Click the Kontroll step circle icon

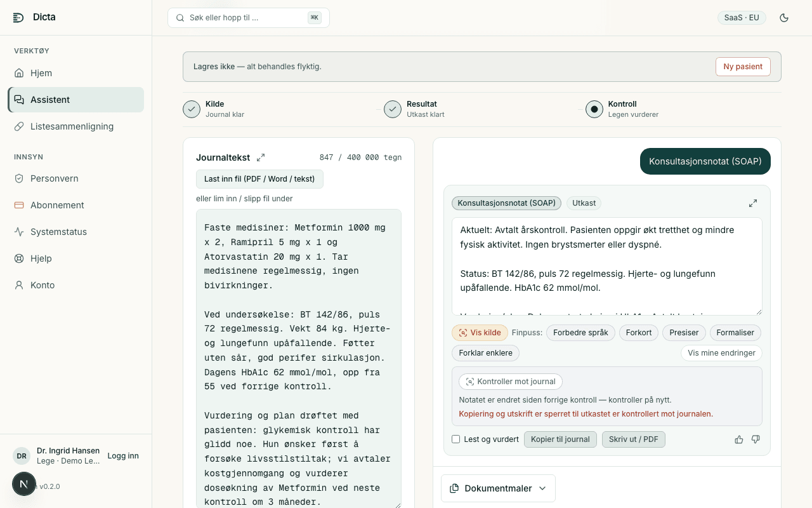(x=594, y=109)
